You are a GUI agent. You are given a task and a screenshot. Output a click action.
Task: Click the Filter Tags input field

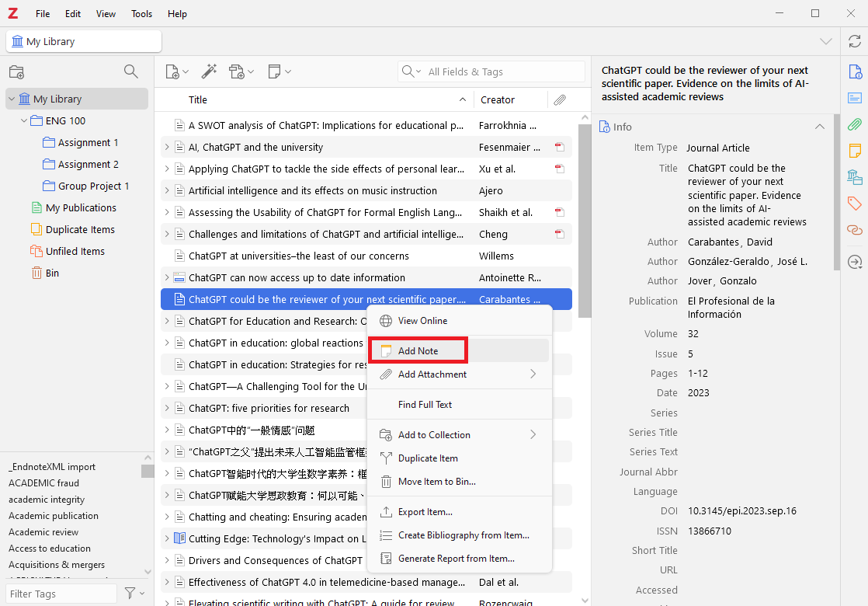pos(61,594)
